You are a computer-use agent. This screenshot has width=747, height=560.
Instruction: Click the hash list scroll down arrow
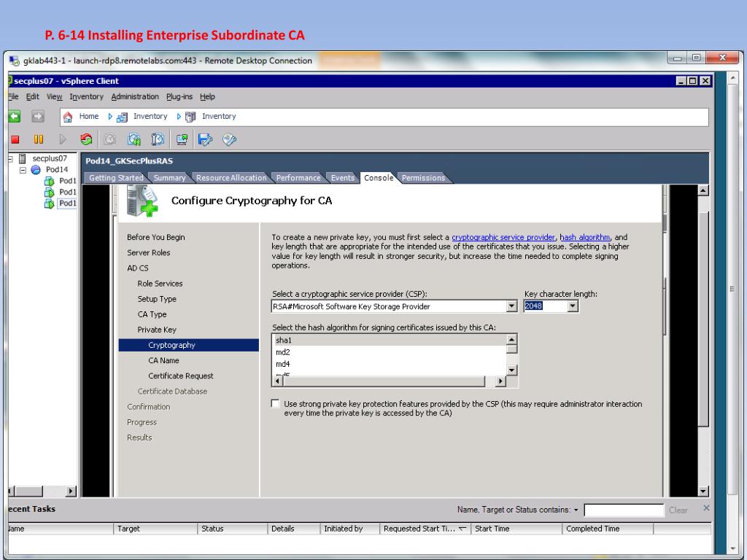click(511, 370)
